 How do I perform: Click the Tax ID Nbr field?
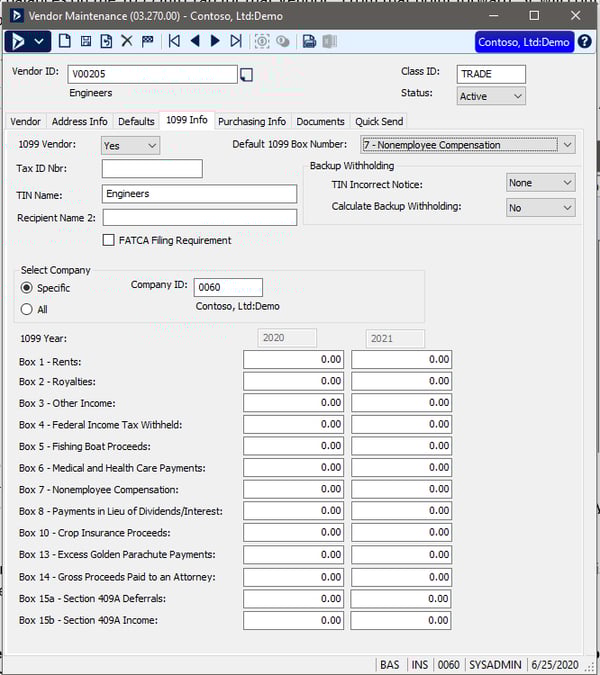(152, 168)
